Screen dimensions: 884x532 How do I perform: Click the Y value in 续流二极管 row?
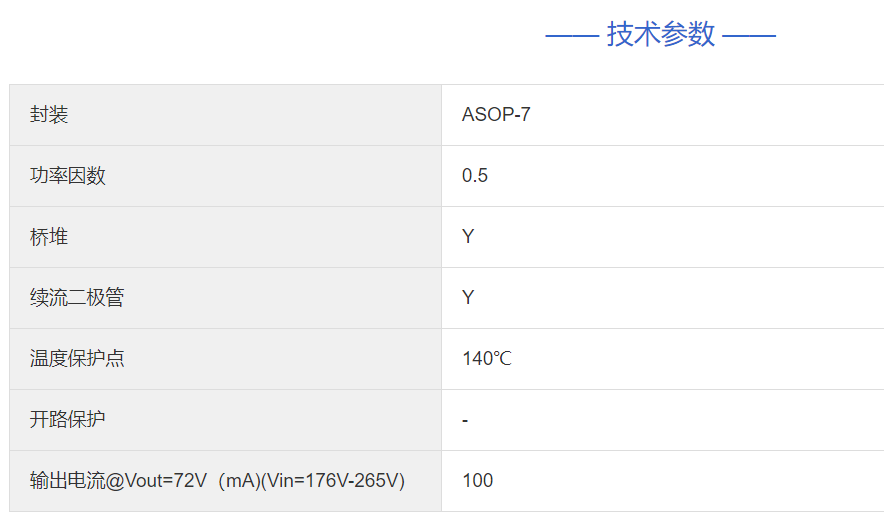tap(468, 298)
